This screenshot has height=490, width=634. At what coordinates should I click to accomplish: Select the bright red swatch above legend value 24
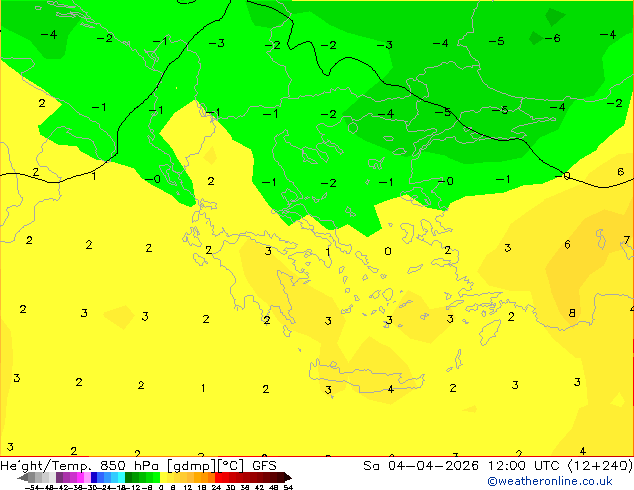[x=218, y=477]
